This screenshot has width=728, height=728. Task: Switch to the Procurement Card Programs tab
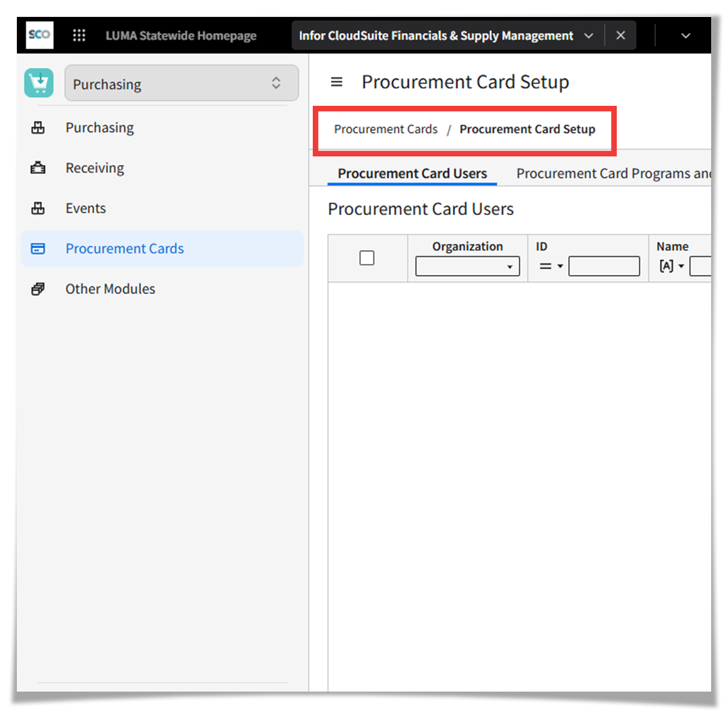click(614, 173)
